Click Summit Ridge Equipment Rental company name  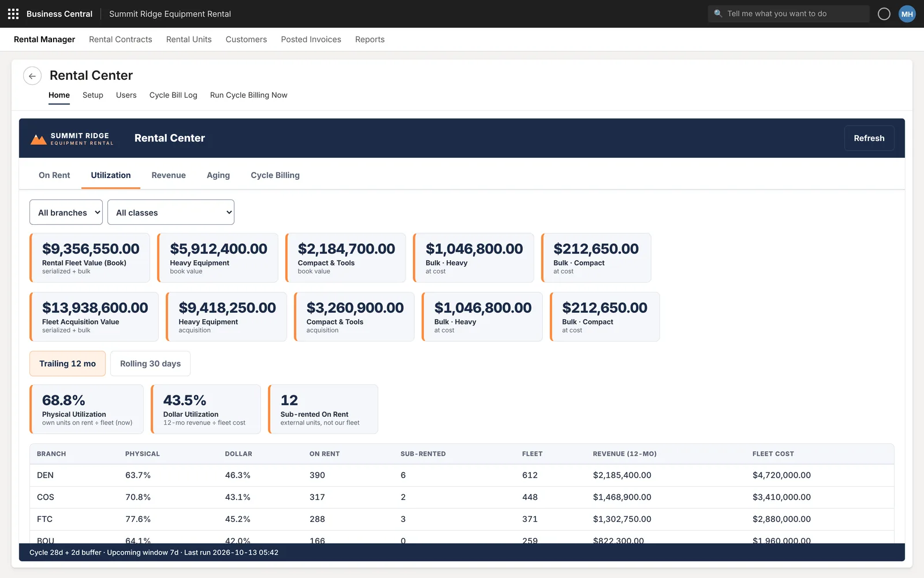(x=170, y=14)
